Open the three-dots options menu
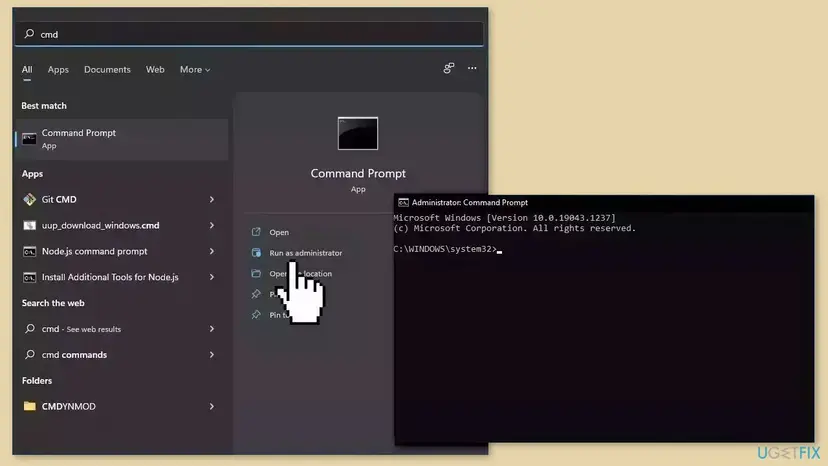Viewport: 828px width, 466px height. (x=472, y=68)
